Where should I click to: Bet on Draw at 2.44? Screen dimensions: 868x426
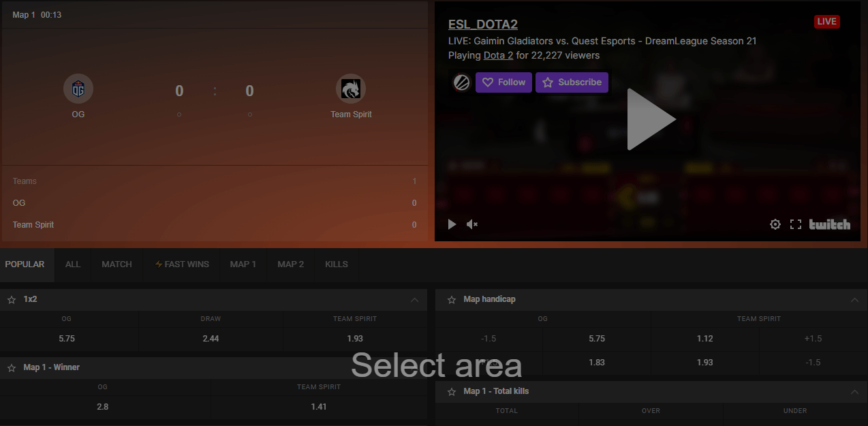click(211, 339)
